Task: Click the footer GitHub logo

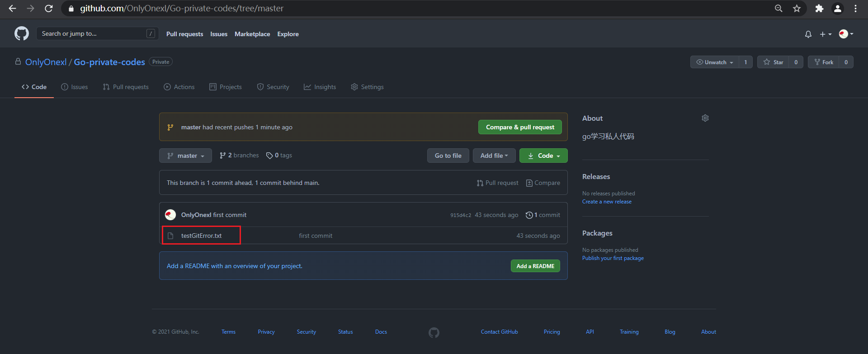Action: pos(434,333)
